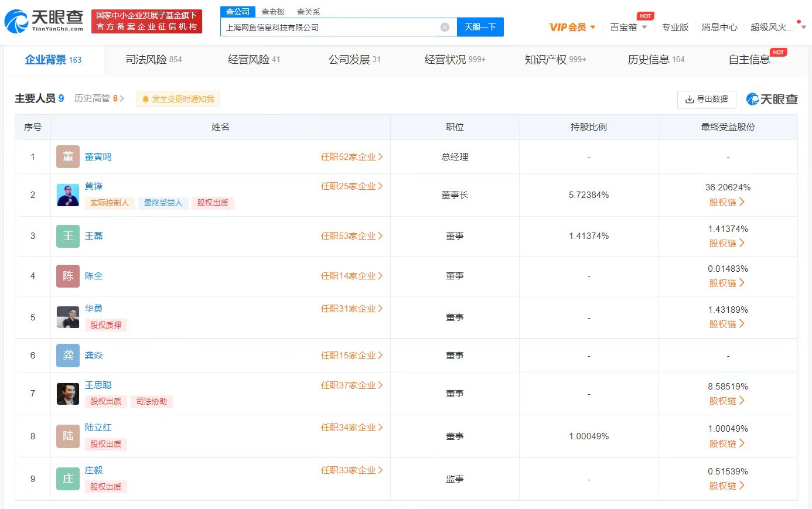This screenshot has width=812, height=509.
Task: Click 陆立红's avatar icon
Action: (68, 436)
